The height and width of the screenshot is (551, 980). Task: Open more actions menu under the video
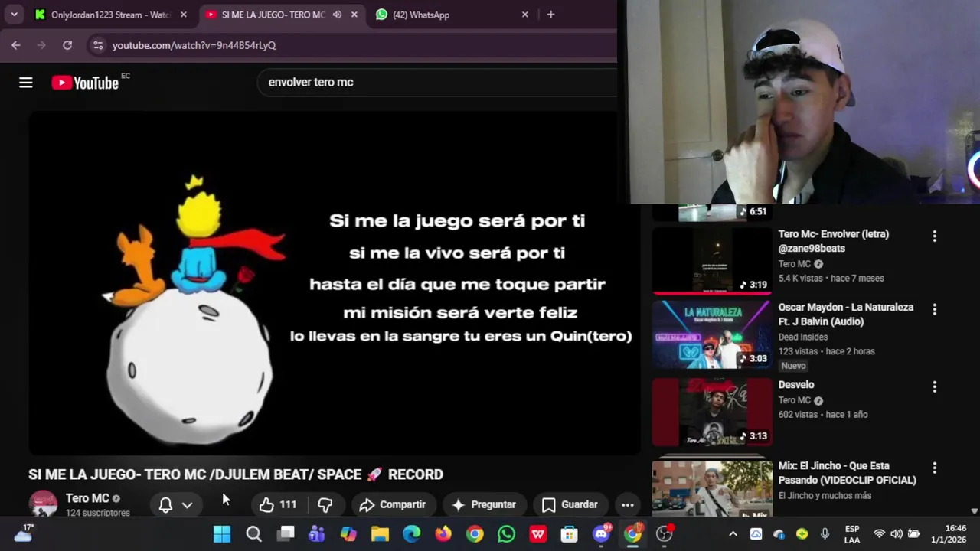627,504
